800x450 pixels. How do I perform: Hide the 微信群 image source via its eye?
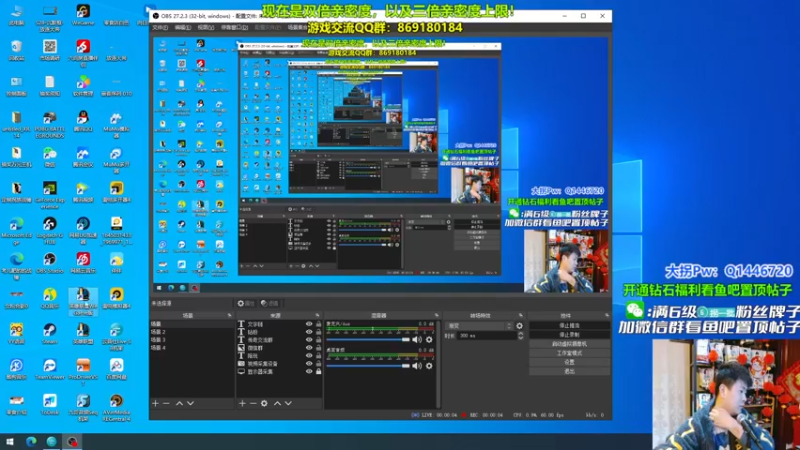pyautogui.click(x=309, y=347)
